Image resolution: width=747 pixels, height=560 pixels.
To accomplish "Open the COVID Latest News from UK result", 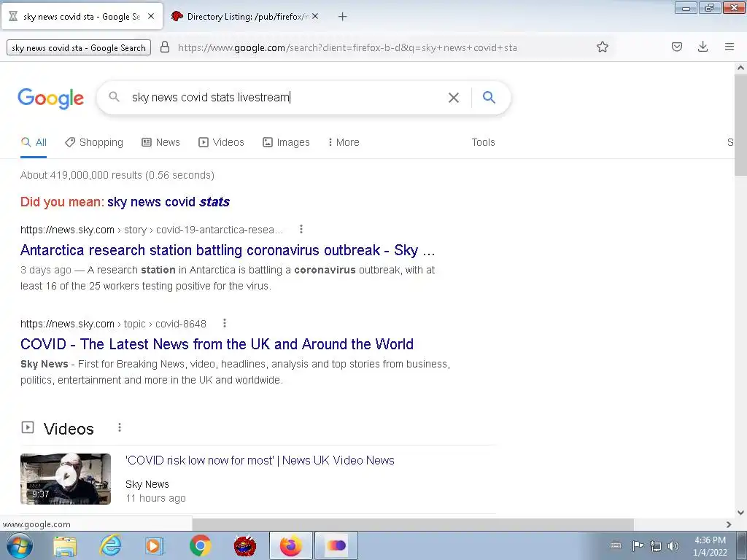I will [x=217, y=344].
